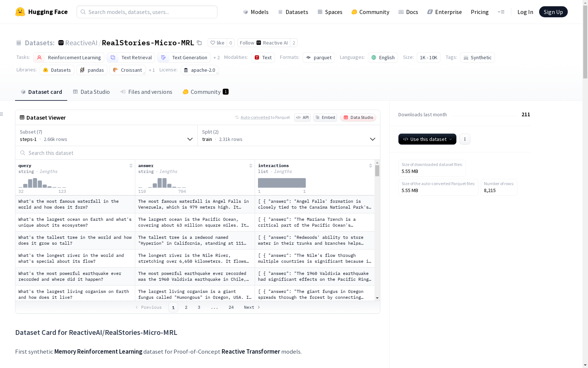Select the Reinforcement Learning task tag
This screenshot has height=368, width=588.
69,57
